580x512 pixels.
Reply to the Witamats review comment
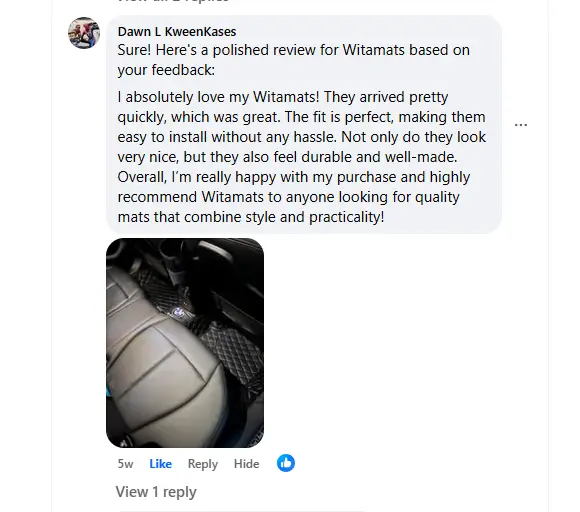pos(203,464)
